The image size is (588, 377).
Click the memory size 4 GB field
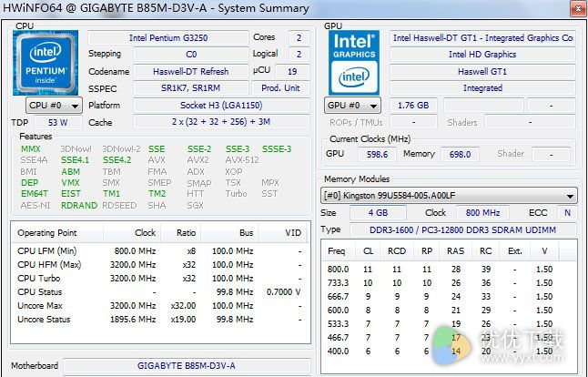pos(378,213)
